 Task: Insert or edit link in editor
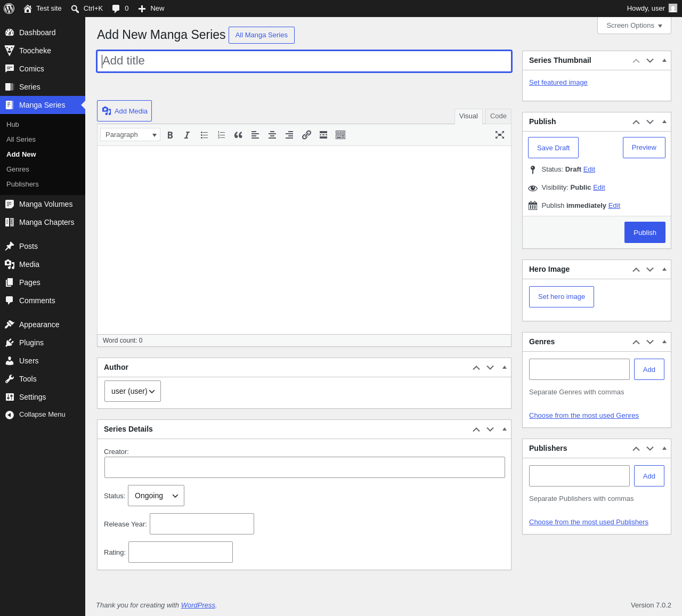306,135
